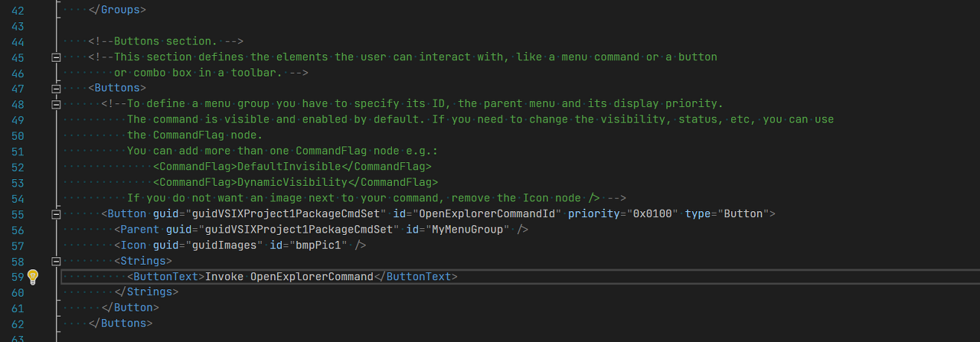Click the closing Groups tag on line 42

pos(117,11)
